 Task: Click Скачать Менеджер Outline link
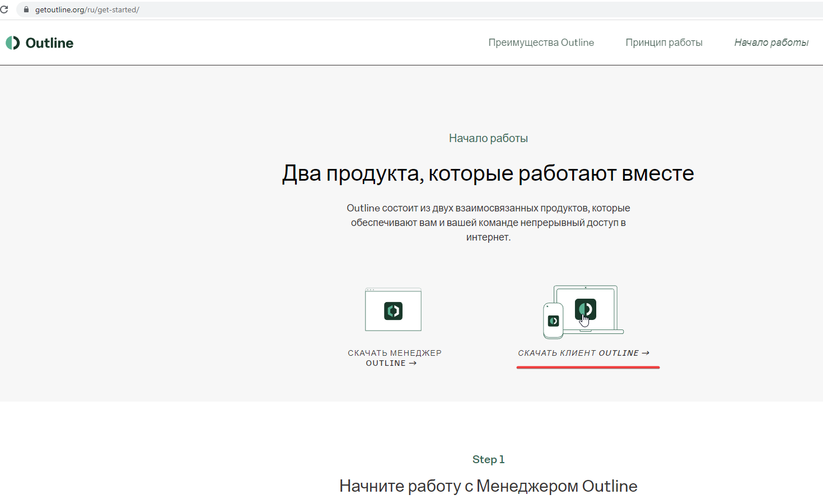394,358
